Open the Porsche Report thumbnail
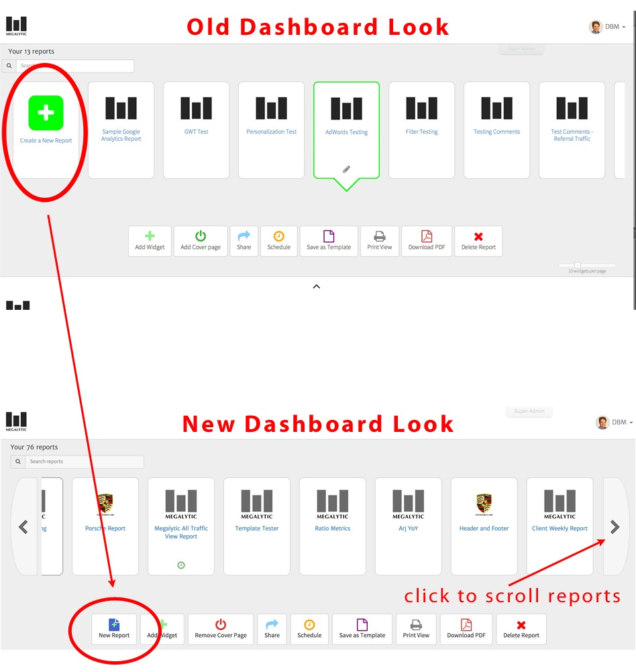Viewport: 636px width, 672px height. tap(105, 526)
